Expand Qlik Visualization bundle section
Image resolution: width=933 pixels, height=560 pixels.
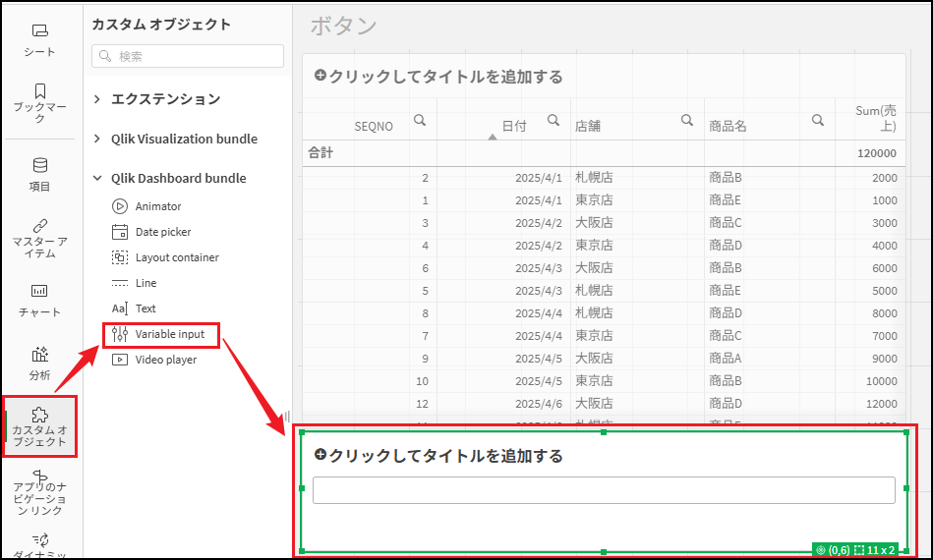(97, 139)
